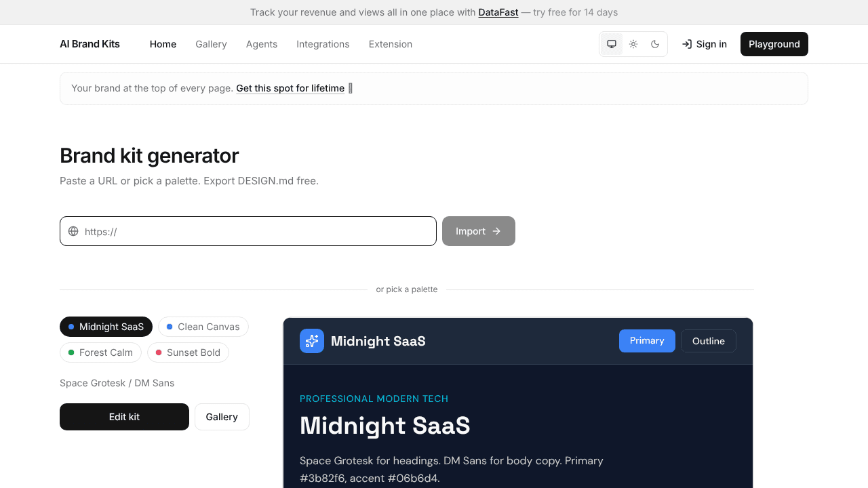Follow the DataFast link in banner

498,12
